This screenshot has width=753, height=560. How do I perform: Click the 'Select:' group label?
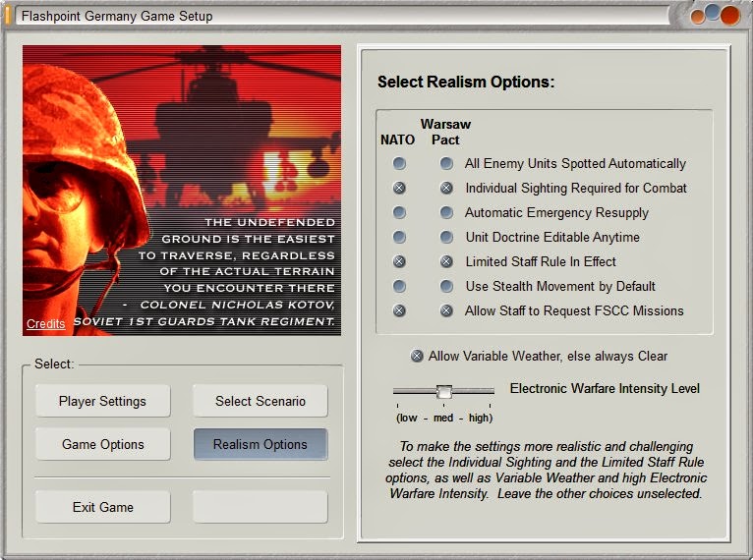(54, 364)
